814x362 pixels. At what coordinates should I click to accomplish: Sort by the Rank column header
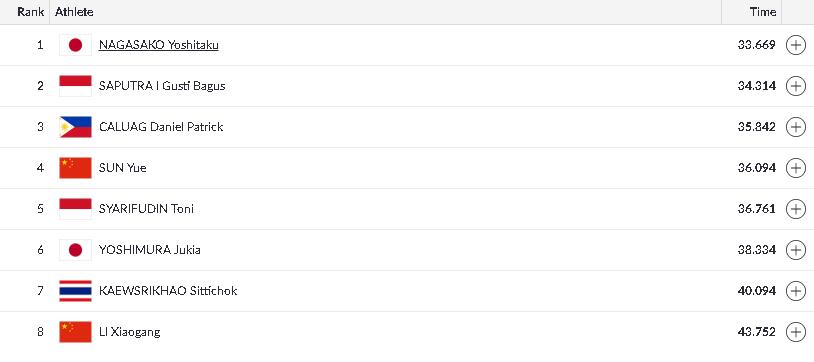pyautogui.click(x=30, y=12)
